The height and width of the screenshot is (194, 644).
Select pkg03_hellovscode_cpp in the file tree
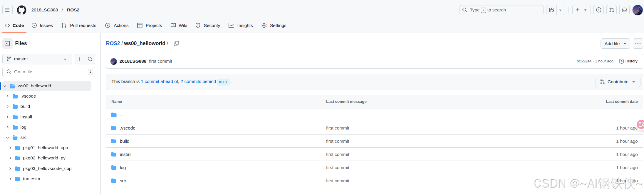click(47, 169)
